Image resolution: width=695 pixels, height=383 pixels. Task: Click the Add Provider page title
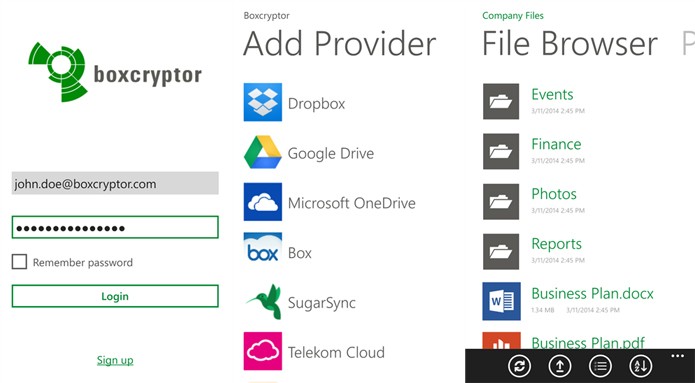[340, 43]
